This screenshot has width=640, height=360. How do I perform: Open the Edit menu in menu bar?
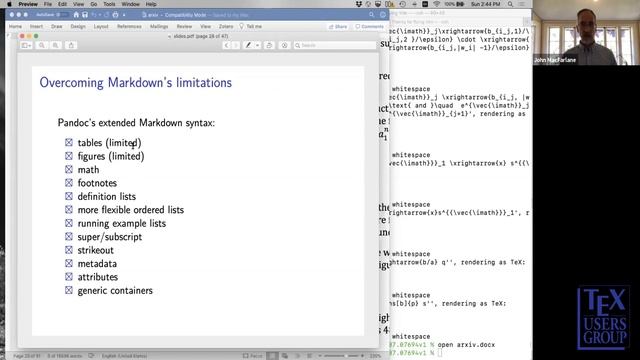(x=62, y=4)
